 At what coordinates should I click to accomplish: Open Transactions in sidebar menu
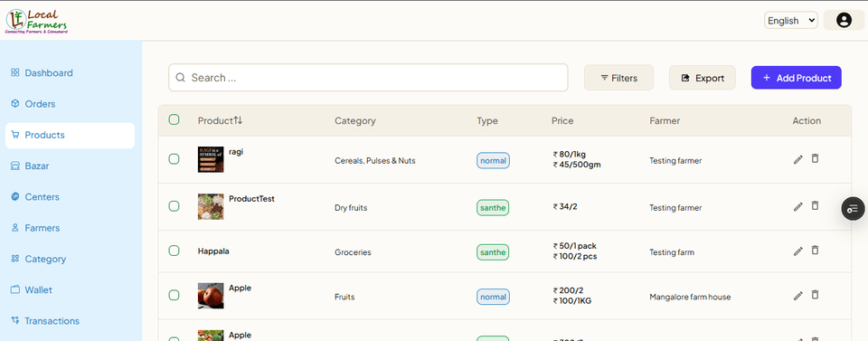tap(70, 321)
